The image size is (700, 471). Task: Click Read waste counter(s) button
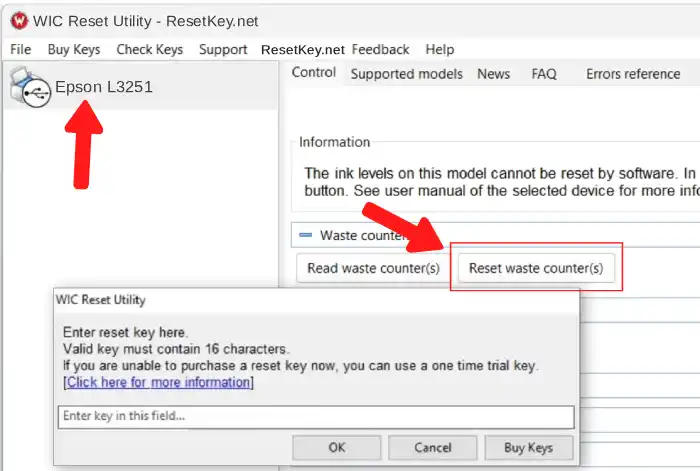(373, 268)
